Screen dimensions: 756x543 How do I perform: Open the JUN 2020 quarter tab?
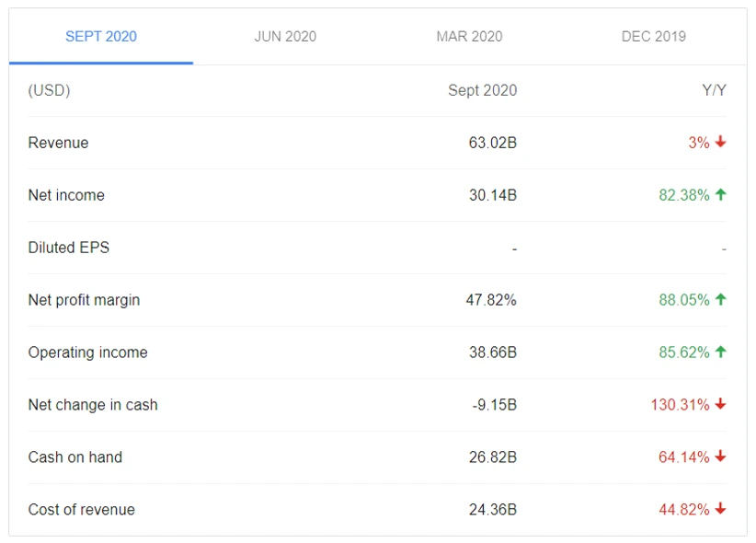click(285, 37)
